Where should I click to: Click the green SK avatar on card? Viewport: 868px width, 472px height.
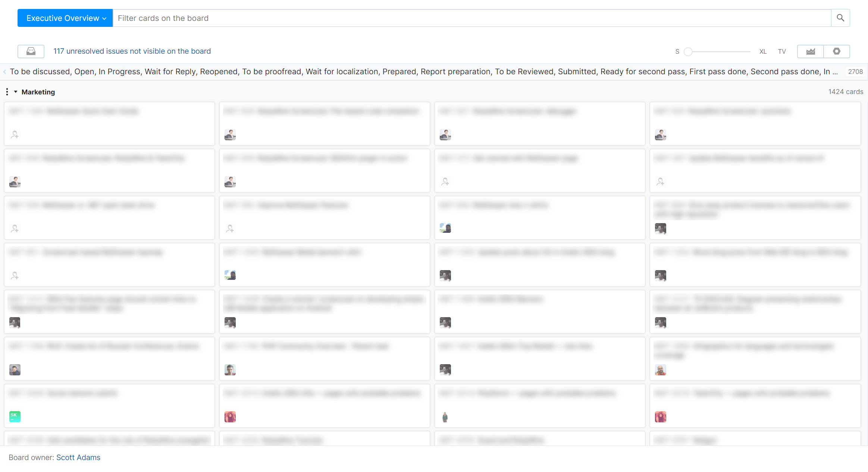coord(15,416)
